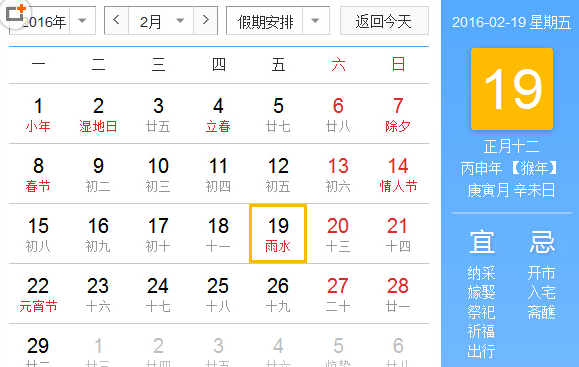Click the 宜 heading

(x=482, y=242)
